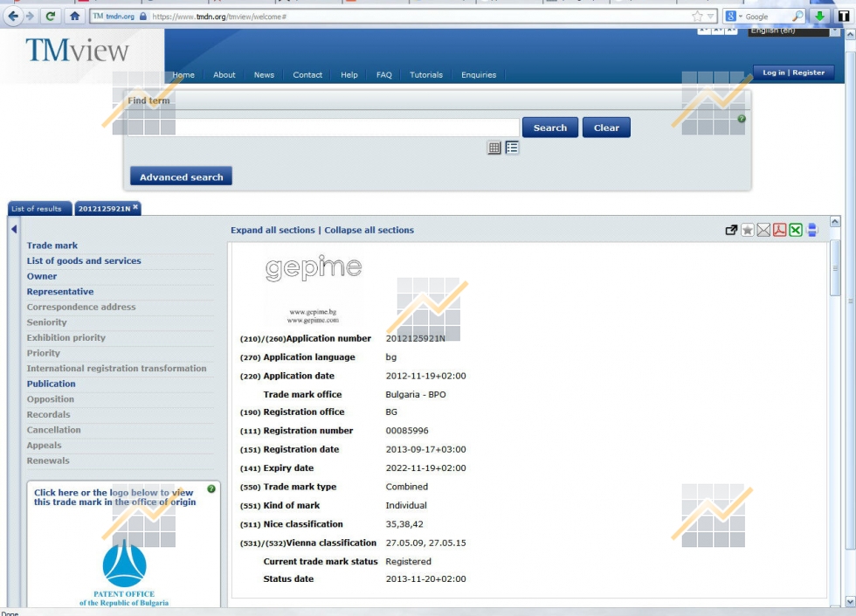Click the Clear button
Viewport: 856px width, 616px height.
click(606, 128)
